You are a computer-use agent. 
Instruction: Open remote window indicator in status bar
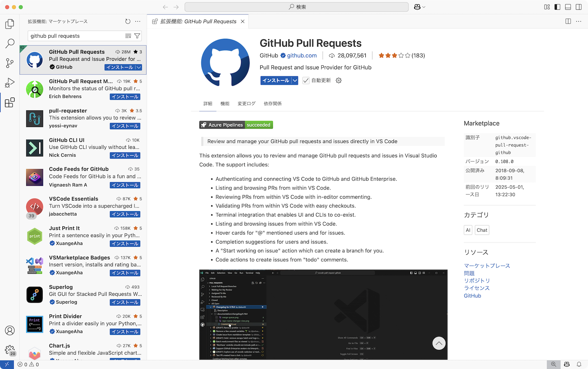pos(7,364)
